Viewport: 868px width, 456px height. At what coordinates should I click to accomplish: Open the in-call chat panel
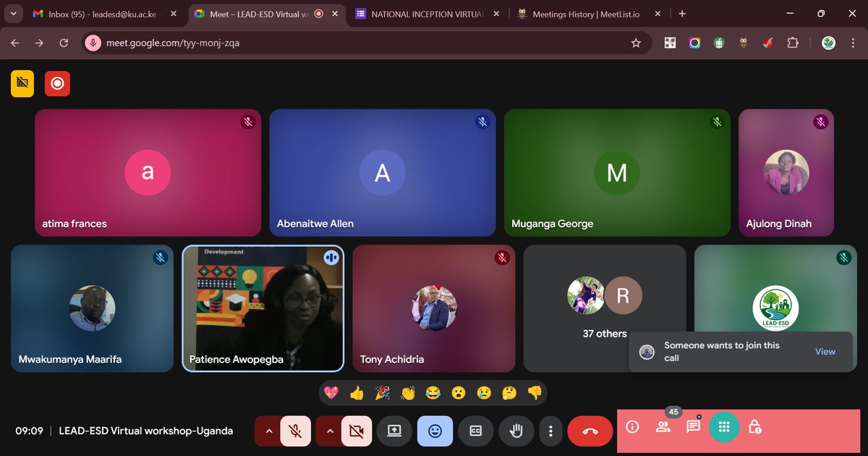pyautogui.click(x=693, y=427)
